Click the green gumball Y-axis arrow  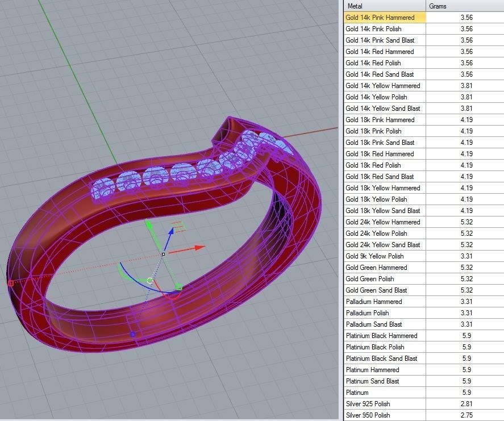pyautogui.click(x=149, y=224)
